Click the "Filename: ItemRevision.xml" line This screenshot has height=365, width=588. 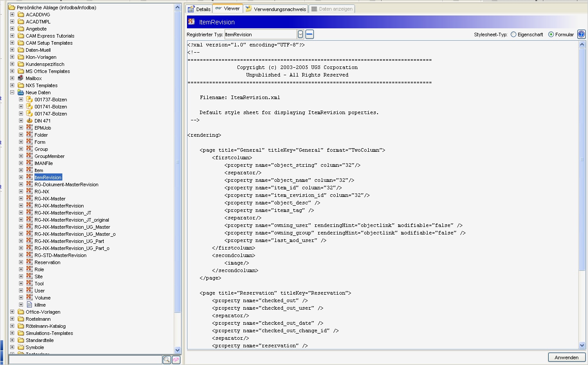(x=240, y=97)
